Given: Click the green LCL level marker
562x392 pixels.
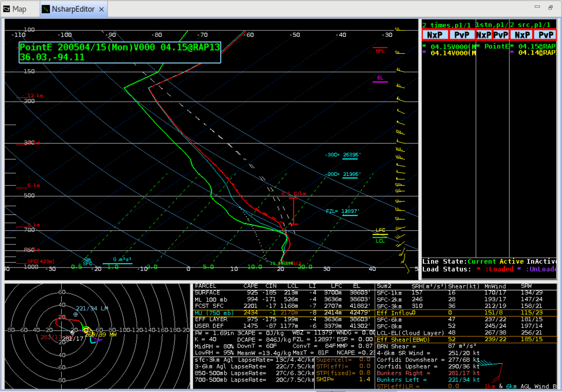Looking at the screenshot, I should coord(380,240).
